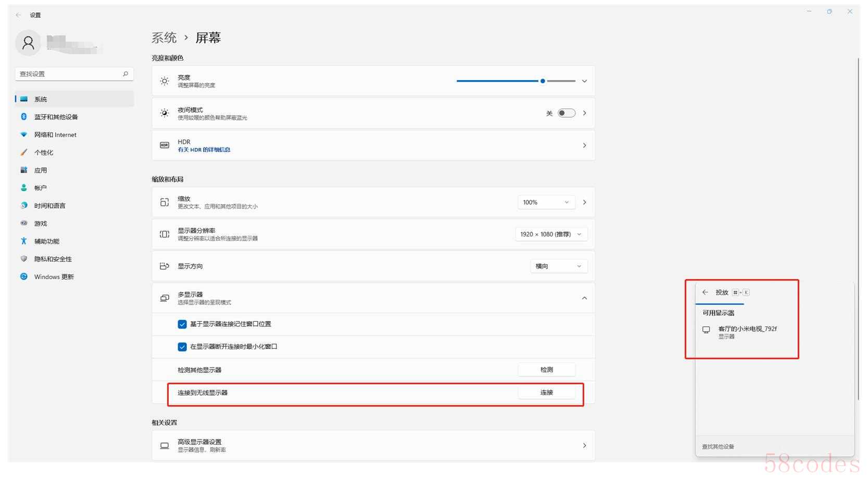Click the Windows Update icon
This screenshot has width=868, height=479.
point(24,276)
